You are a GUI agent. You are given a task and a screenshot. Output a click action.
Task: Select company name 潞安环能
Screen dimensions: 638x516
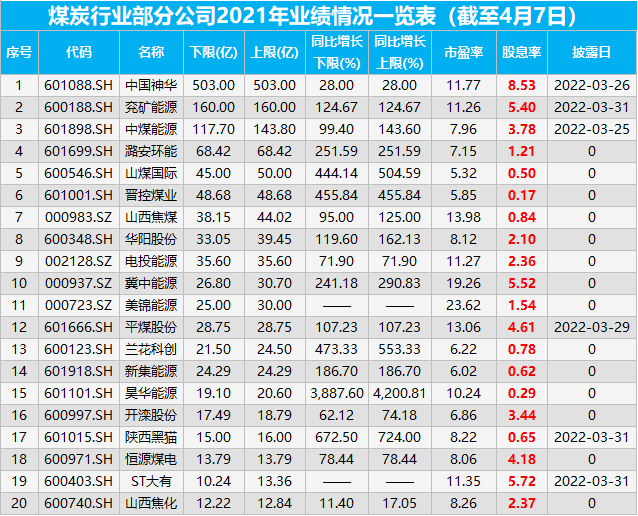tap(151, 151)
